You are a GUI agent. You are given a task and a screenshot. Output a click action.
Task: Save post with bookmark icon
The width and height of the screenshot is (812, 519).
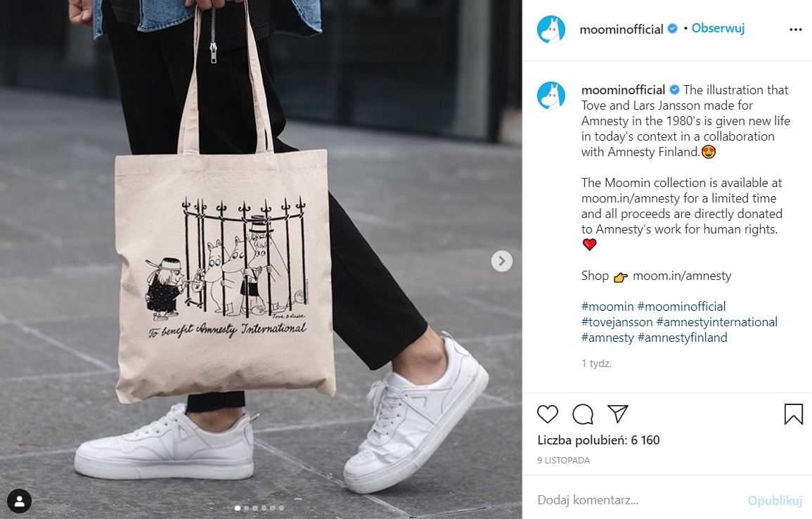[793, 414]
